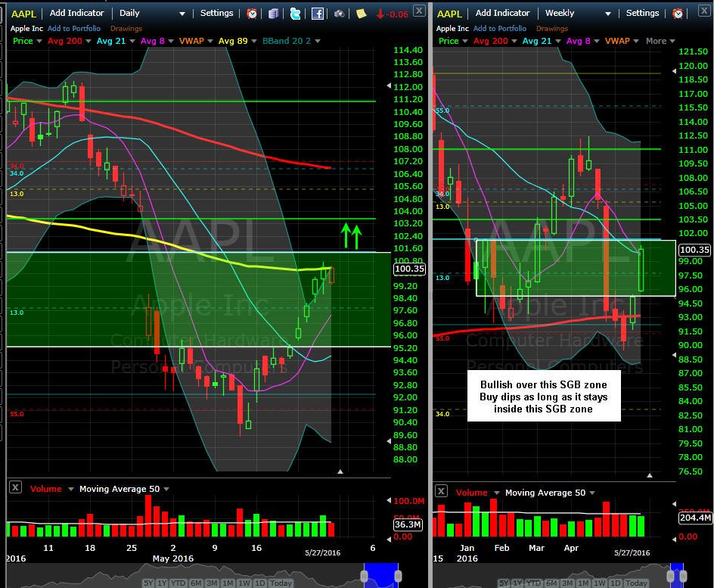714x588 pixels.
Task: Open Settings for the Weekly chart
Action: coord(642,13)
